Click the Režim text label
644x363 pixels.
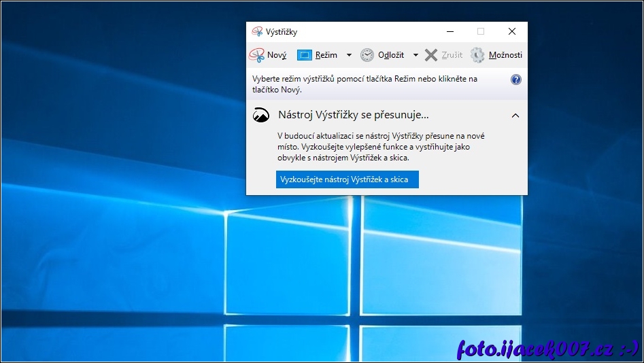point(326,55)
